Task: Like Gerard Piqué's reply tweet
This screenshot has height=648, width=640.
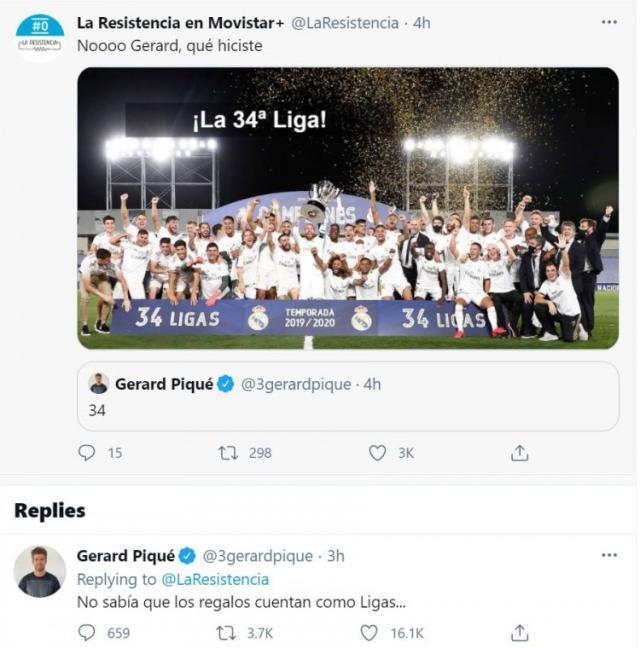Action: point(370,633)
